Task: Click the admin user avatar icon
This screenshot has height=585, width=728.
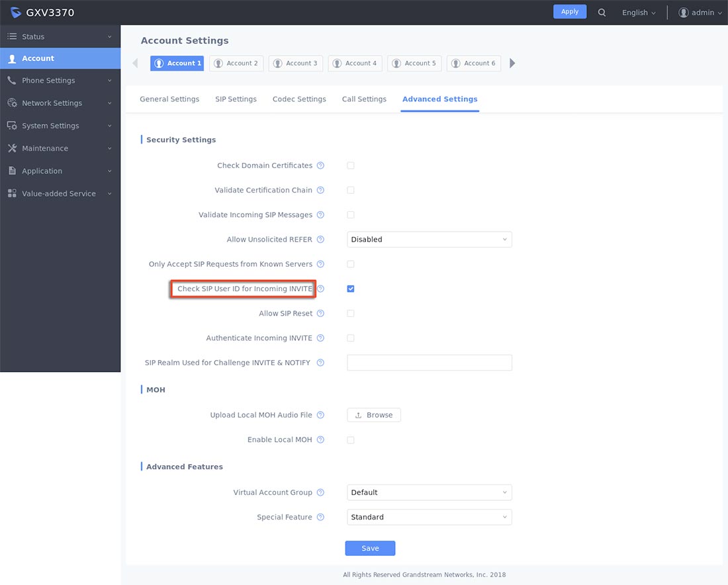Action: point(684,13)
